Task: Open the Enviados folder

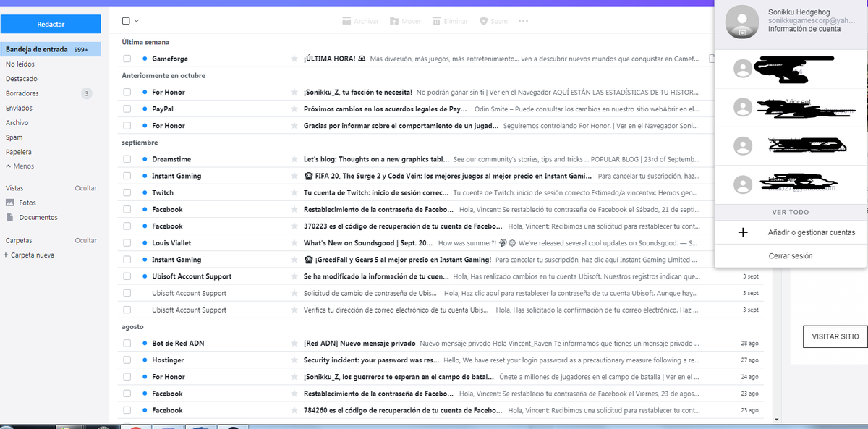Action: click(x=19, y=108)
